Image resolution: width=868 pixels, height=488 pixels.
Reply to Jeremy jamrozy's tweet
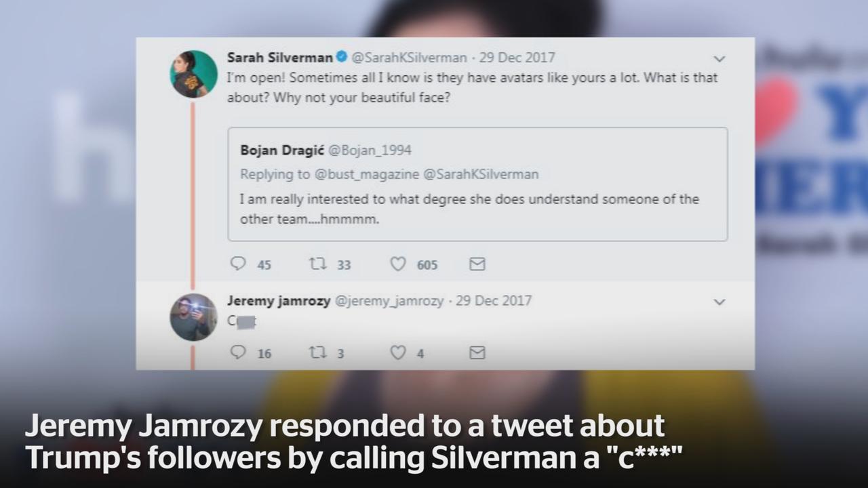point(238,352)
